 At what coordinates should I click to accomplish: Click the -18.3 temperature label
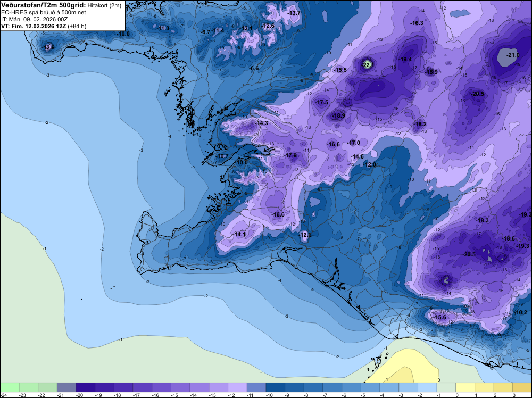click(482, 220)
